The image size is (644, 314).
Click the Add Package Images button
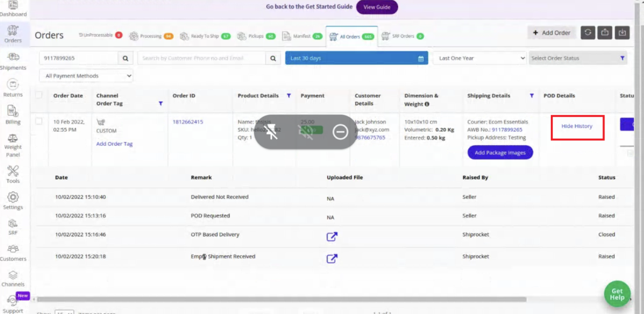(500, 153)
